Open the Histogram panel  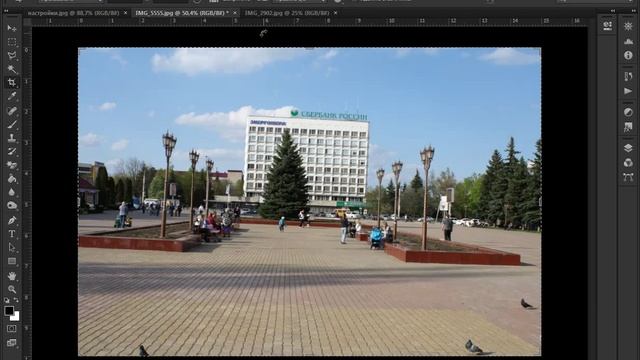click(628, 41)
